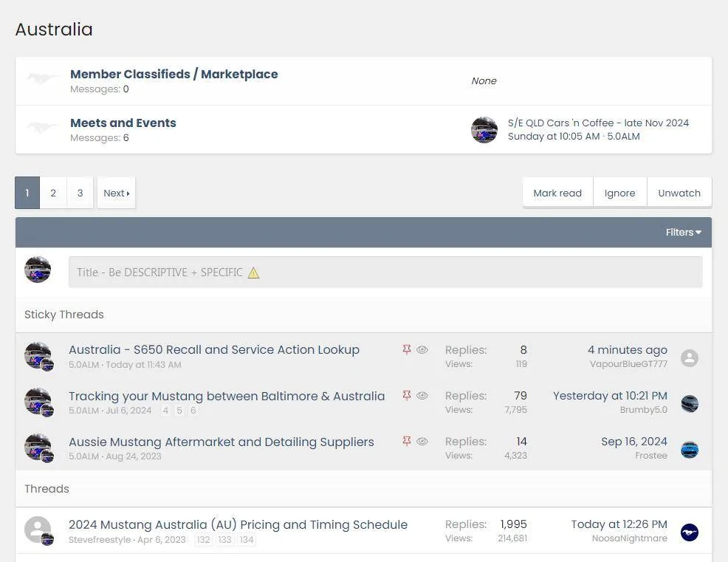Screen dimensions: 728x562
Task: Jump to page 133 of Pricing thread
Action: pyautogui.click(x=224, y=540)
